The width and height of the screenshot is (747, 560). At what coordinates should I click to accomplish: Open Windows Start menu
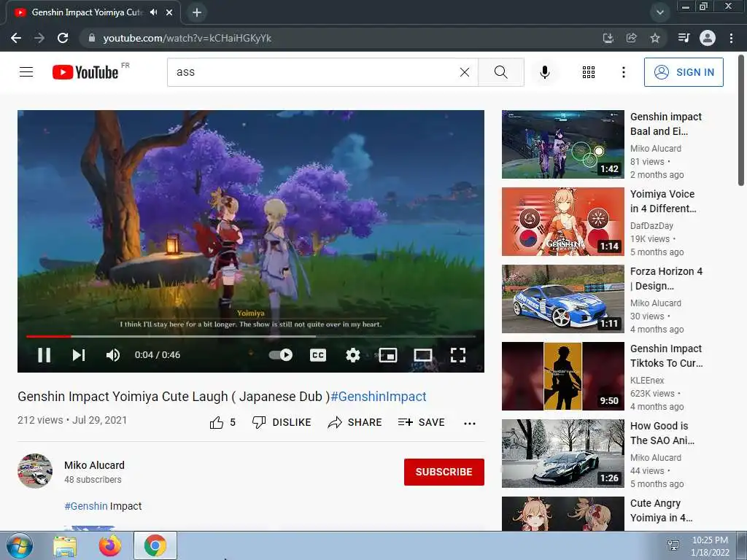tap(19, 545)
